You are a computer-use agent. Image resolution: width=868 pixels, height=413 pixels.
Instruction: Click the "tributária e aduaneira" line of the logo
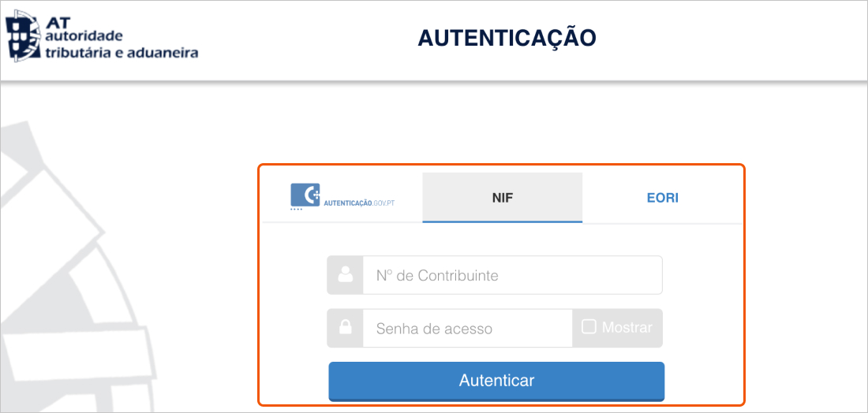pos(122,53)
